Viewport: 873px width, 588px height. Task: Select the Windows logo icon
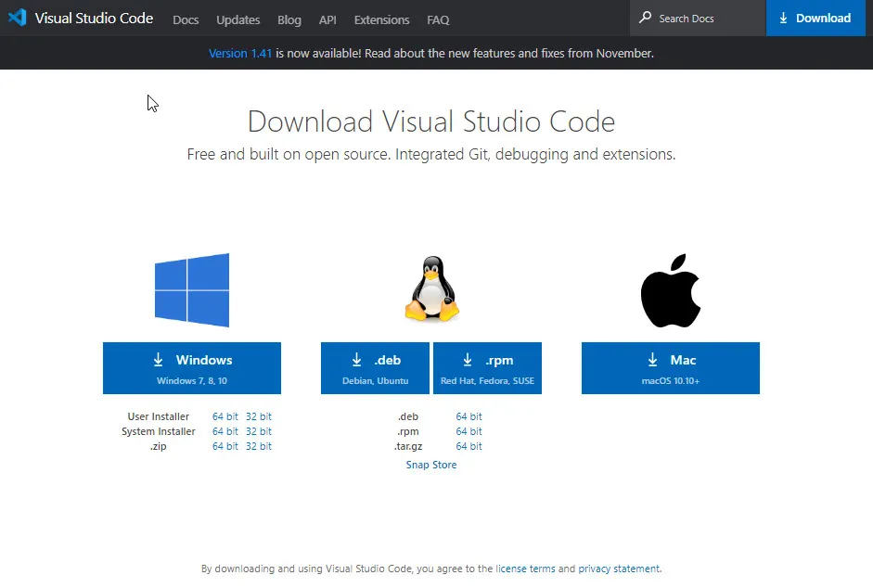pos(192,289)
